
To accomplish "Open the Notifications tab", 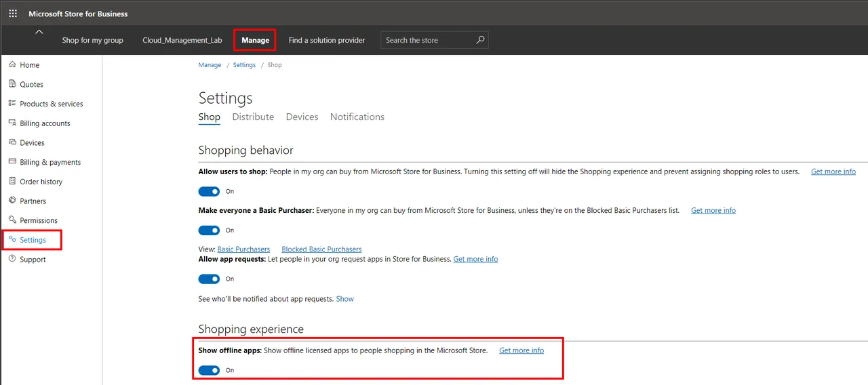I will coord(357,117).
